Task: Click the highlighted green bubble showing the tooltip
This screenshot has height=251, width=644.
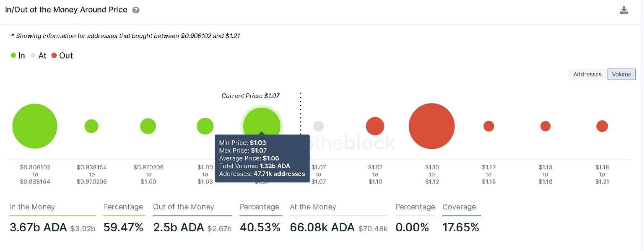Action: pyautogui.click(x=261, y=122)
